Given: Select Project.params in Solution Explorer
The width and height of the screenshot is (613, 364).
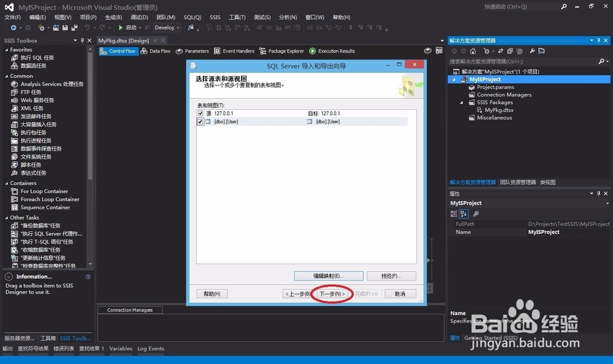Looking at the screenshot, I should tap(495, 87).
